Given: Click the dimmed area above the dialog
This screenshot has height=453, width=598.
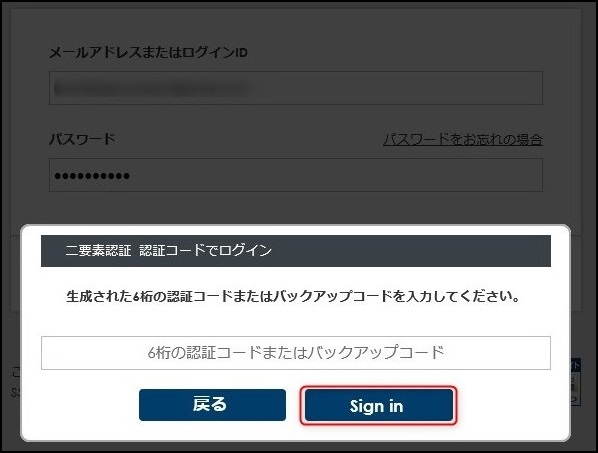Looking at the screenshot, I should (296, 209).
